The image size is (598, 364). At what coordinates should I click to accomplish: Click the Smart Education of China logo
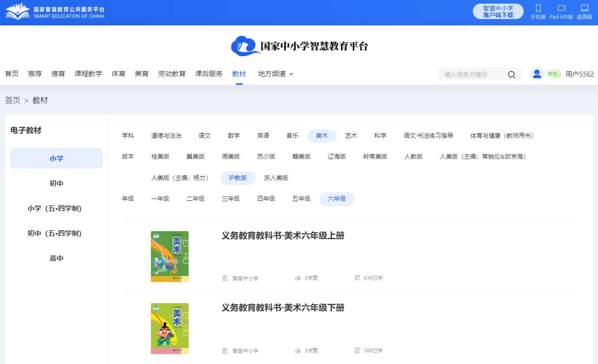55,12
